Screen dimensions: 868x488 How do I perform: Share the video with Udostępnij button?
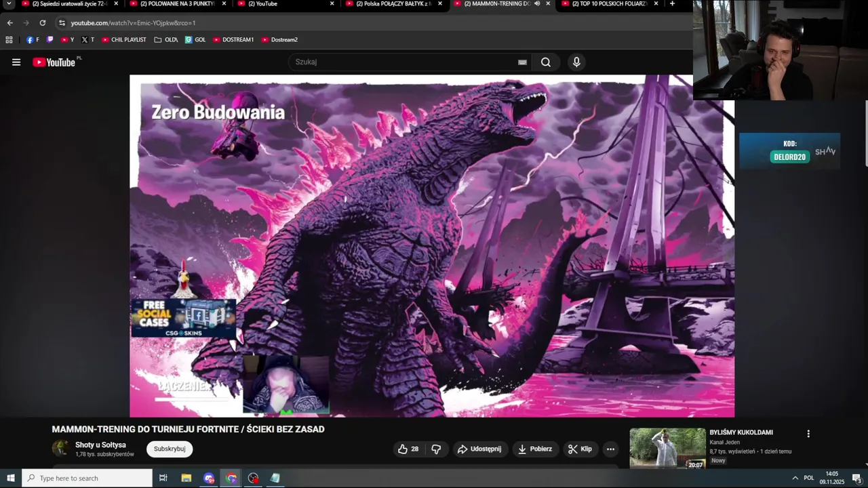[479, 449]
